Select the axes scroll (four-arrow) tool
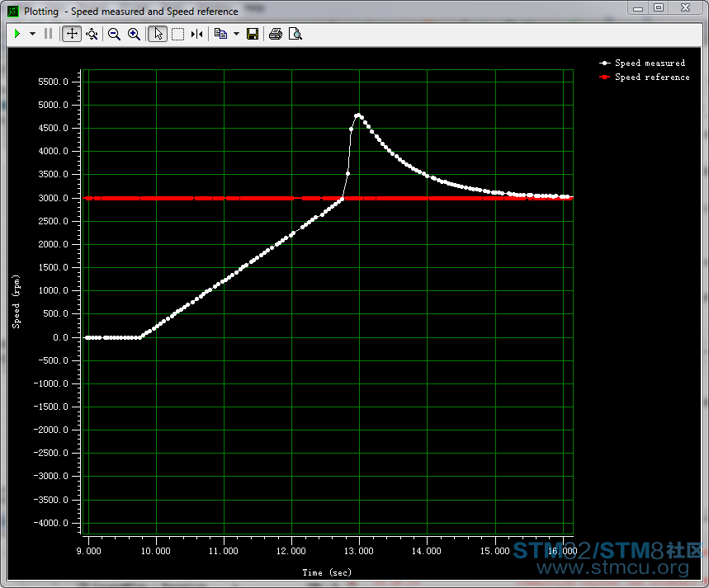This screenshot has height=588, width=709. click(72, 34)
